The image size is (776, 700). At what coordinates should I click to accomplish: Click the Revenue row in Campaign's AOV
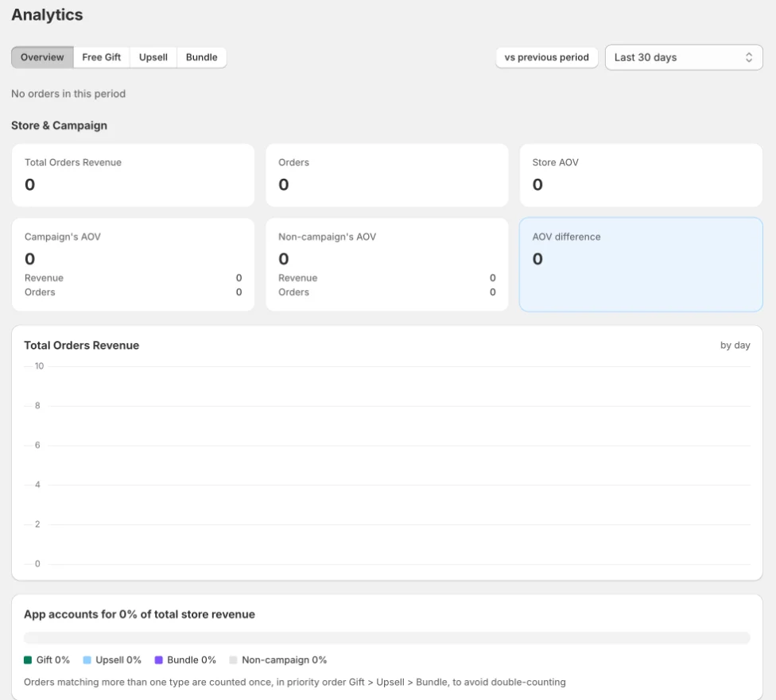coord(133,278)
